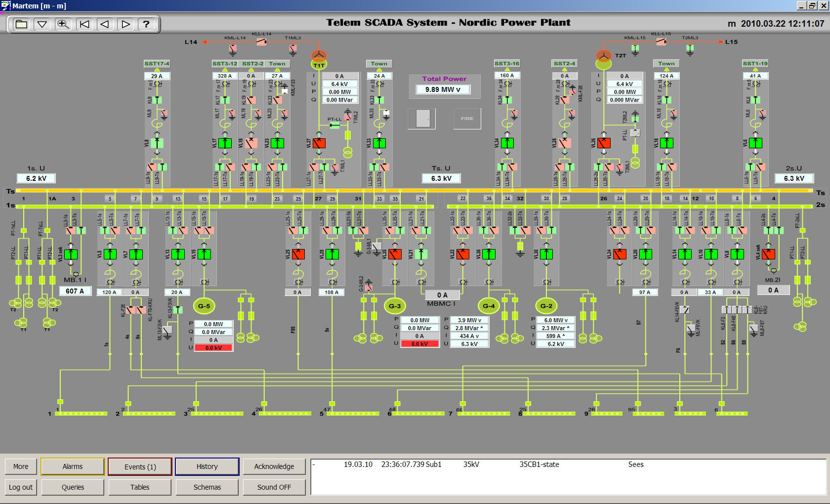Switch to the Events (1) view
Image resolution: width=830 pixels, height=504 pixels.
(140, 466)
